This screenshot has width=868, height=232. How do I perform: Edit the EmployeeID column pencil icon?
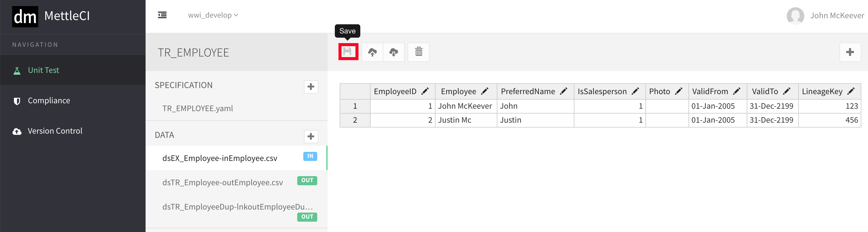pos(425,91)
